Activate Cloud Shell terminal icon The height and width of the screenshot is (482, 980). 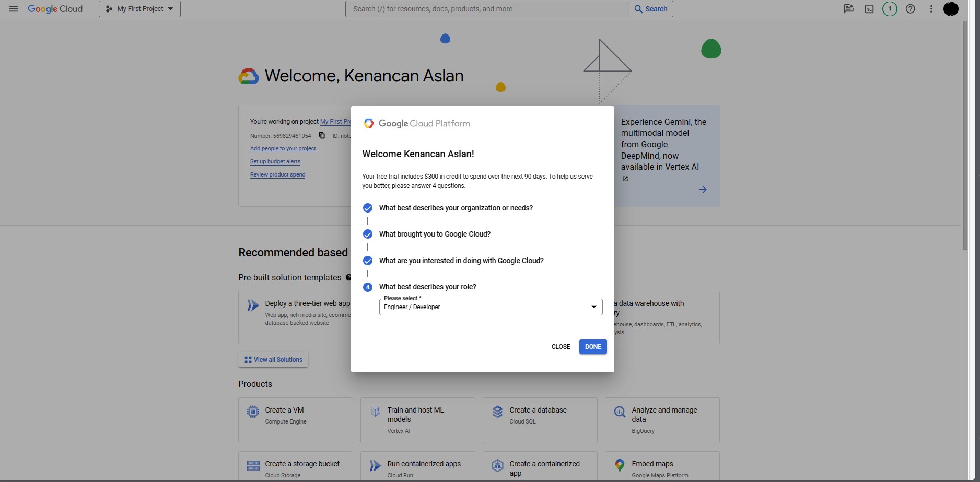(869, 9)
